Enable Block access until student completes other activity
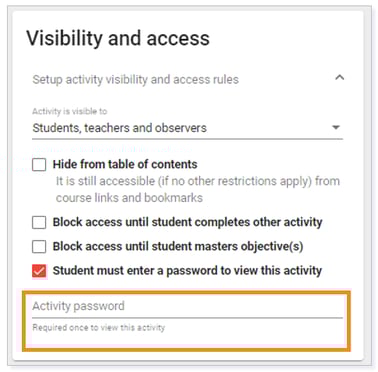The image size is (378, 372). pos(39,222)
